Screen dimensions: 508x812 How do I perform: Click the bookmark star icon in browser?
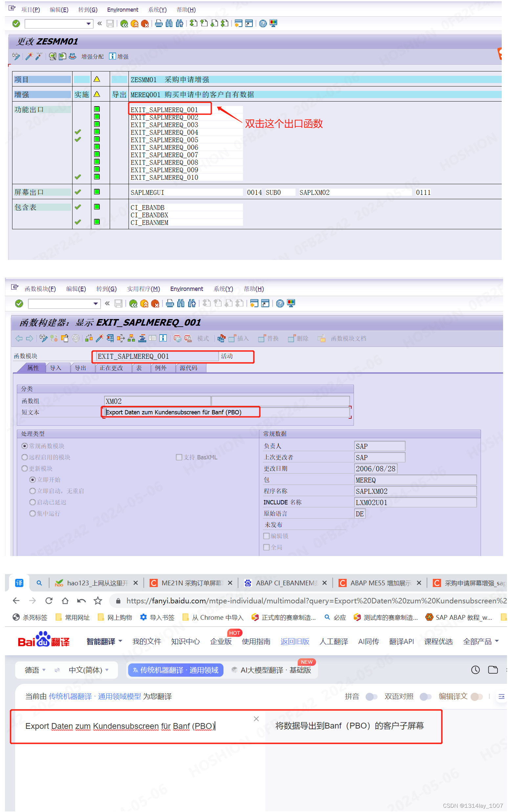[98, 601]
